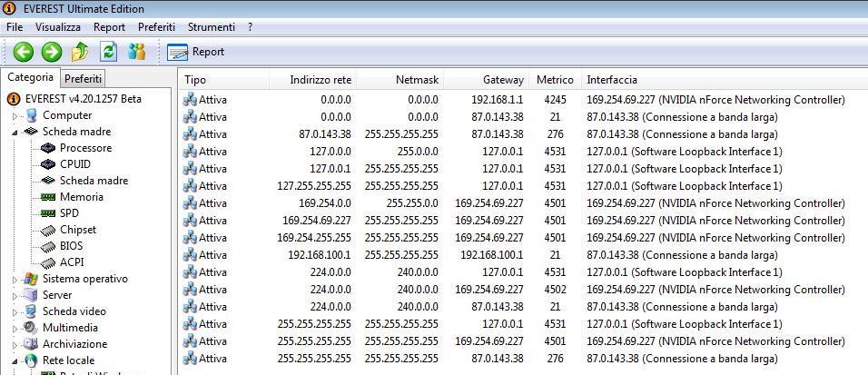Expand the Computer tree node
The image size is (868, 375).
pos(15,116)
